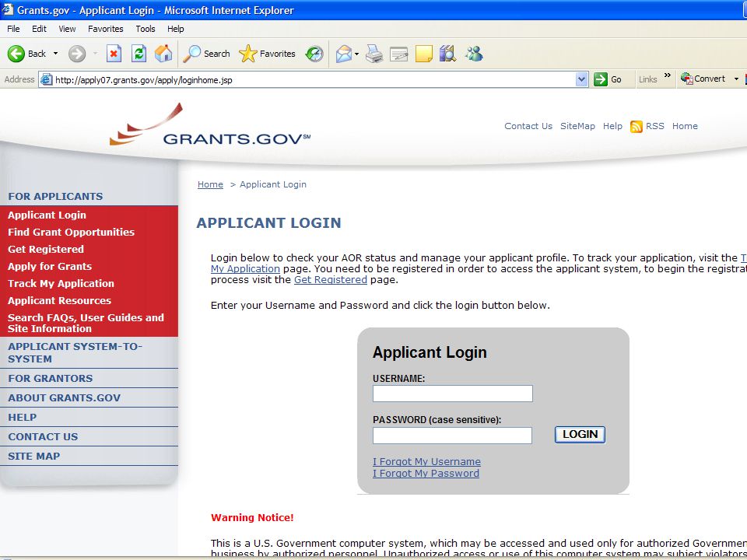Viewport: 747px width, 560px height.
Task: Go back with the green Back arrow
Action: pyautogui.click(x=26, y=54)
